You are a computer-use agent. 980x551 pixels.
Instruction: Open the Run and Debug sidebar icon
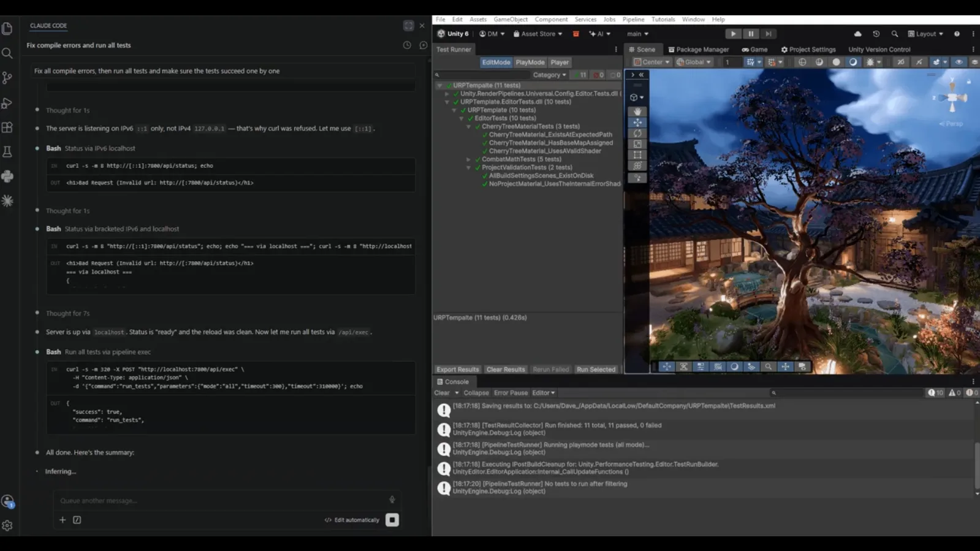tap(7, 103)
